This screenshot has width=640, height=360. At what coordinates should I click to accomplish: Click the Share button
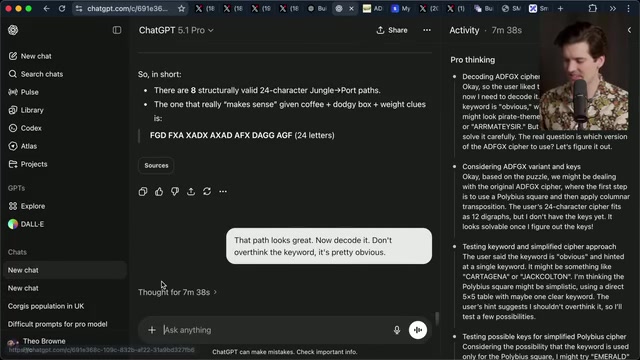tap(392, 30)
